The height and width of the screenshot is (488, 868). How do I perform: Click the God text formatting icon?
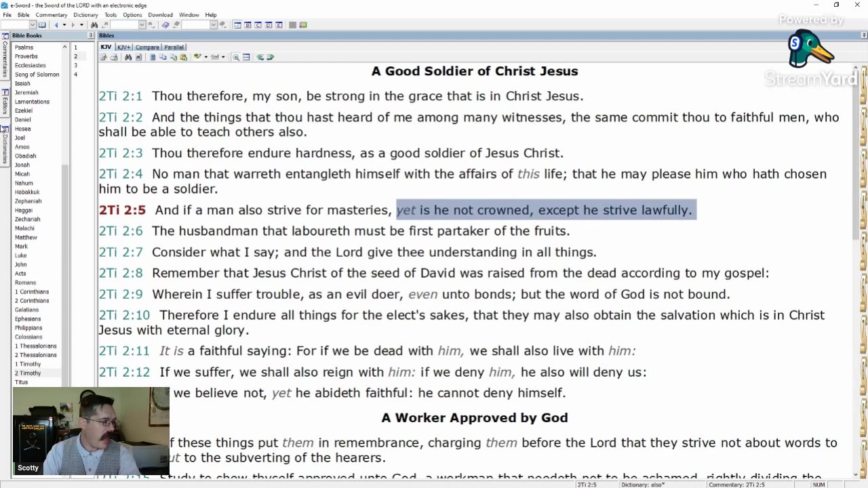click(214, 57)
